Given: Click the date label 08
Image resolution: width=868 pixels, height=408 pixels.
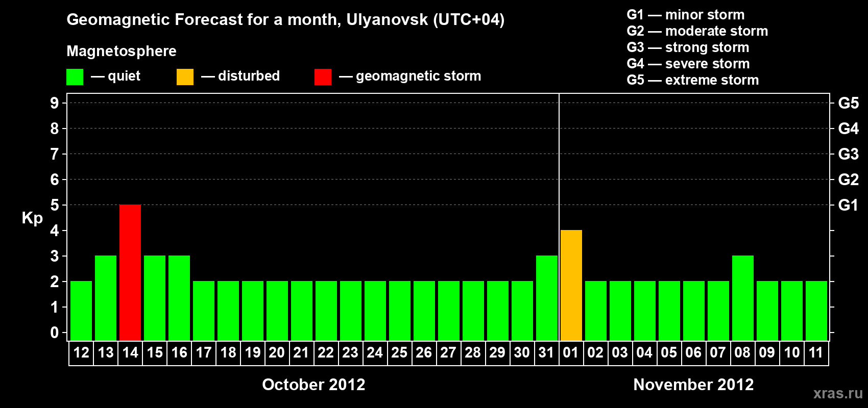Looking at the screenshot, I should pos(742,352).
